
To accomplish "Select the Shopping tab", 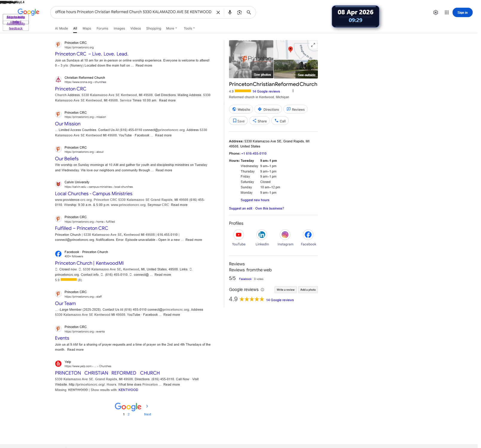I will pos(154,29).
